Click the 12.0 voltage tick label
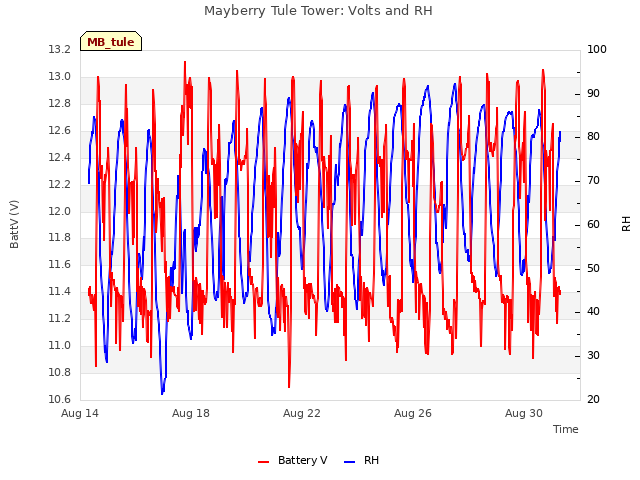The height and width of the screenshot is (480, 640). (60, 211)
